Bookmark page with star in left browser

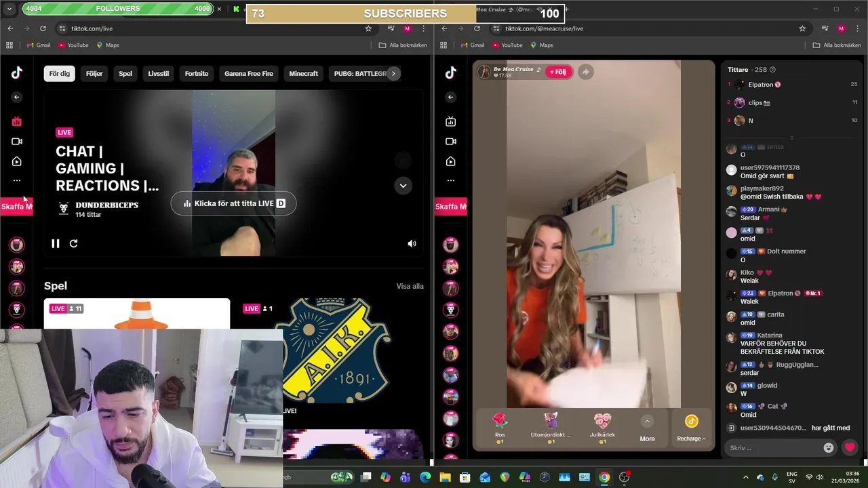tap(368, 28)
